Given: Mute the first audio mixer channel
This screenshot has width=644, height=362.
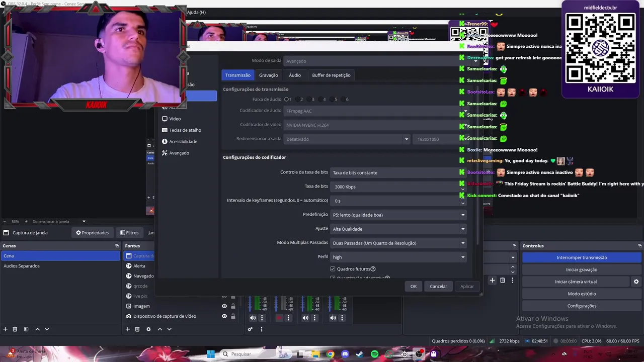Looking at the screenshot, I should pyautogui.click(x=253, y=318).
